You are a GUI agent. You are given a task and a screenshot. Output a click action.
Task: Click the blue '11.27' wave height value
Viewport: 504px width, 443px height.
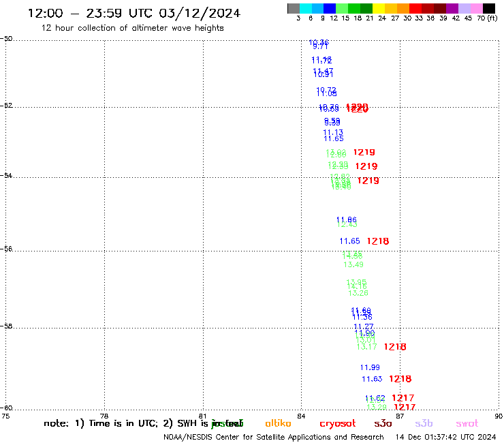point(364,326)
